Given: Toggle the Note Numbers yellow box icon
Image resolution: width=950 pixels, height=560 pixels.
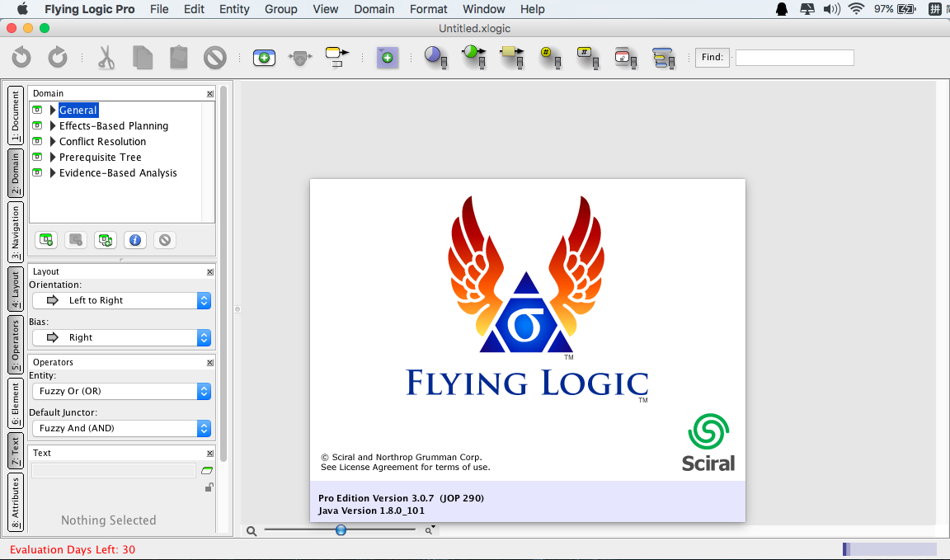Looking at the screenshot, I should click(588, 57).
